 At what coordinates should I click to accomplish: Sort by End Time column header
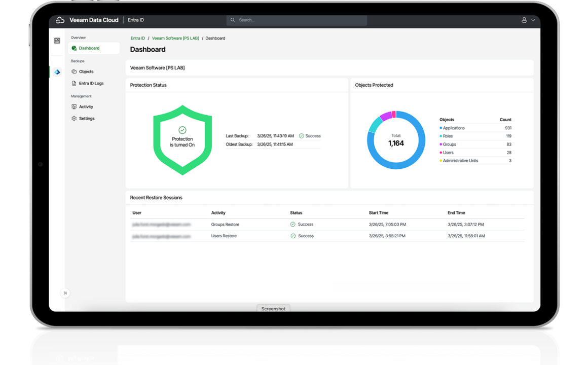tap(456, 213)
